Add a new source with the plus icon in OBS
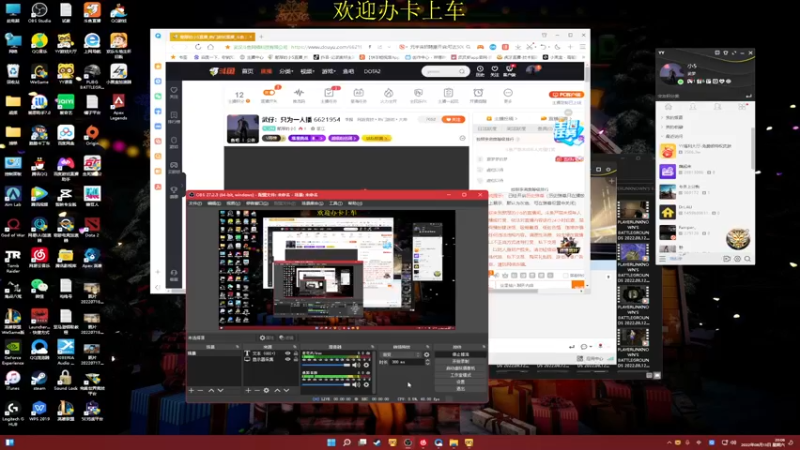The image size is (800, 450). [x=248, y=390]
